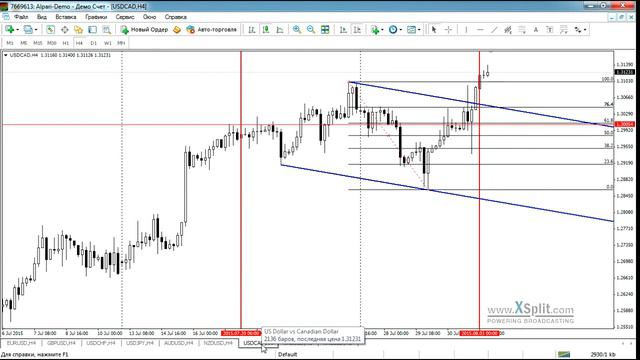Image resolution: width=640 pixels, height=360 pixels.
Task: Toggle the Авто-торговля button
Action: [x=211, y=29]
